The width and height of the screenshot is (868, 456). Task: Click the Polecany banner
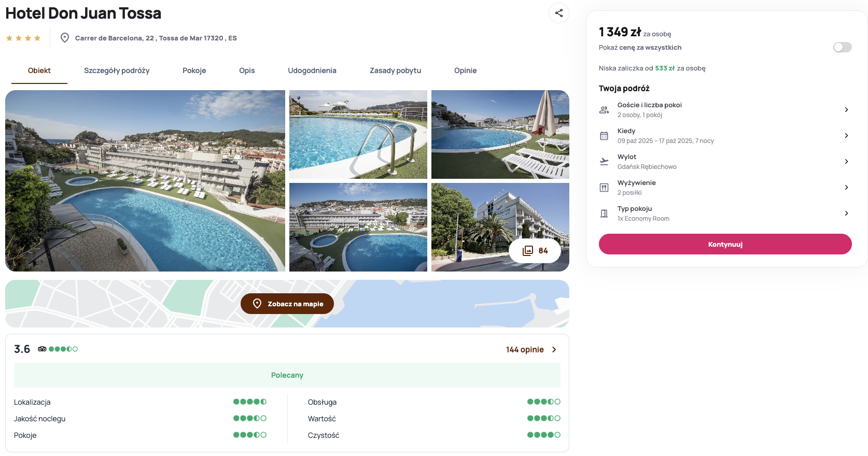[x=287, y=375]
